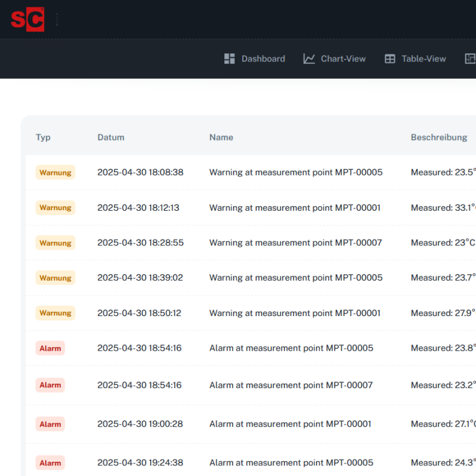This screenshot has height=476, width=476.
Task: Open the 18:12:13 warning for MPT-00001
Action: click(294, 208)
